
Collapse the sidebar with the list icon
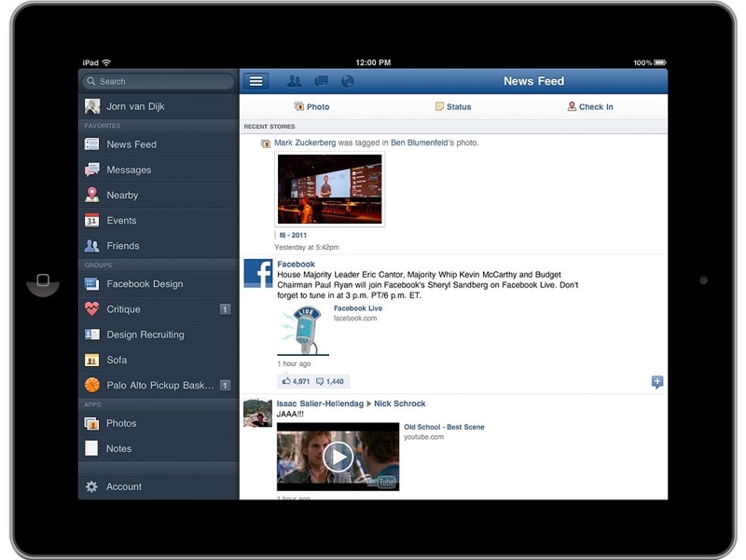click(x=256, y=80)
